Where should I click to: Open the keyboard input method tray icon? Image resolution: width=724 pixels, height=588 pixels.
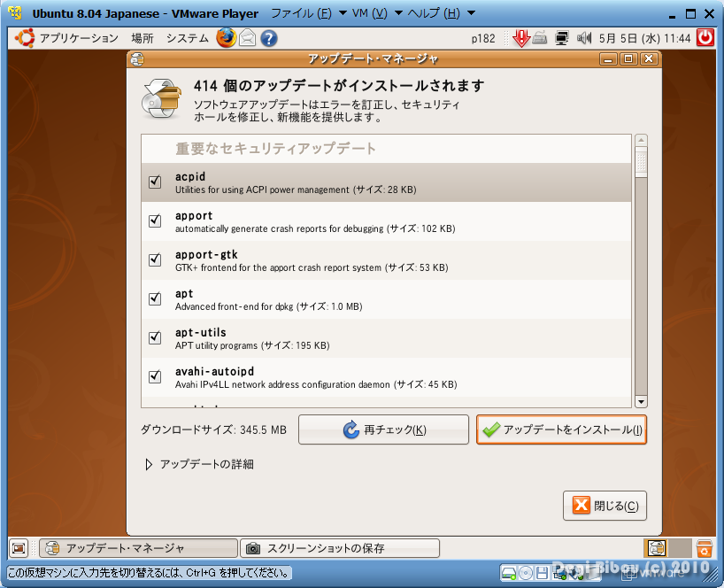coord(539,38)
